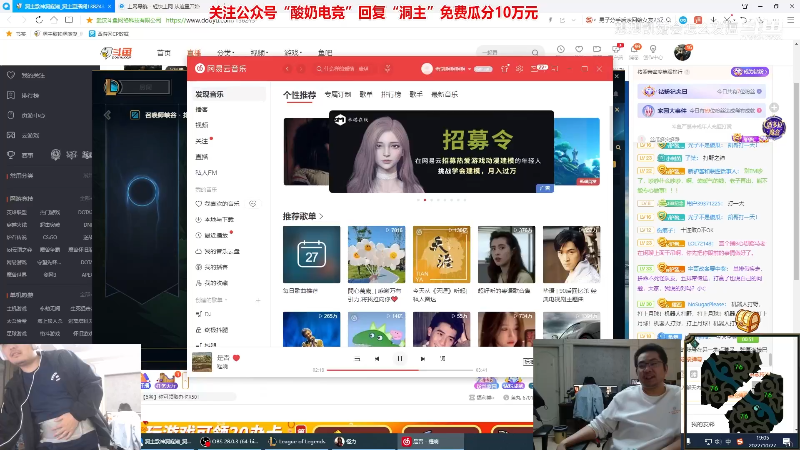Open the orange 天涯 playlist cover
This screenshot has height=450, width=800.
pos(441,255)
